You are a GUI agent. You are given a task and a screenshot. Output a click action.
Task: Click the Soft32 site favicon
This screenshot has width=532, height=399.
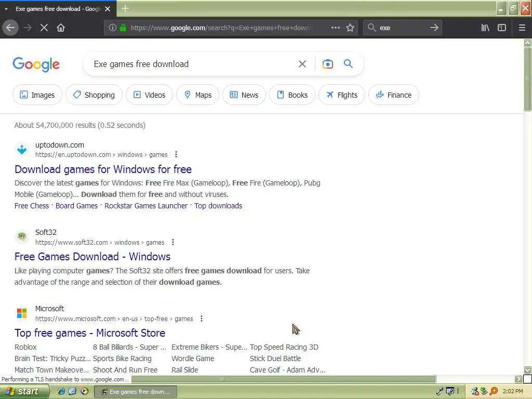pyautogui.click(x=22, y=236)
